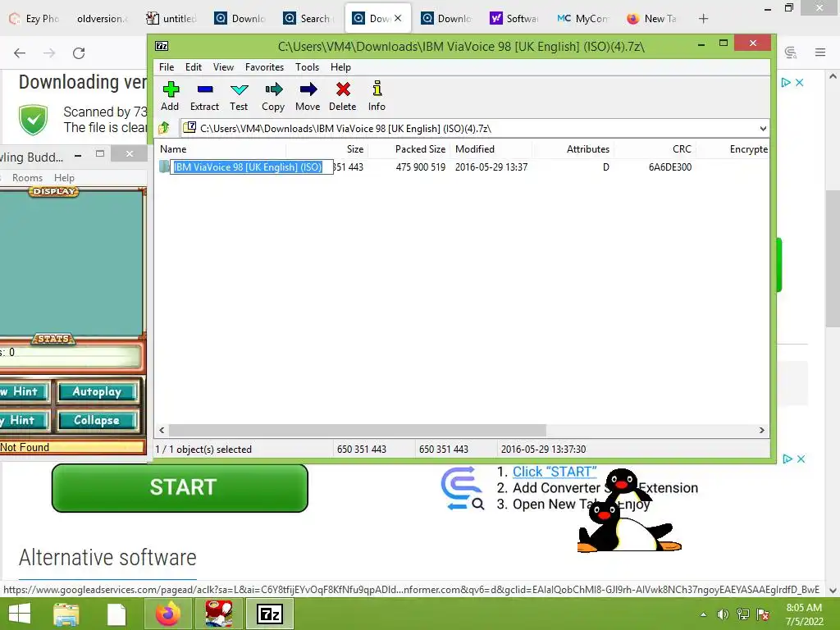Click the '475 900 519' packed size cell

point(421,167)
